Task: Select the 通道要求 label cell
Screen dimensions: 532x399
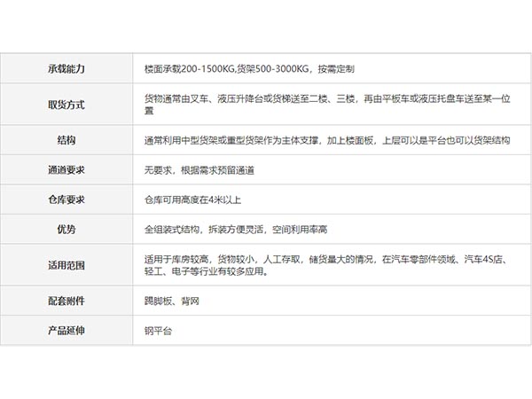Action: point(66,168)
